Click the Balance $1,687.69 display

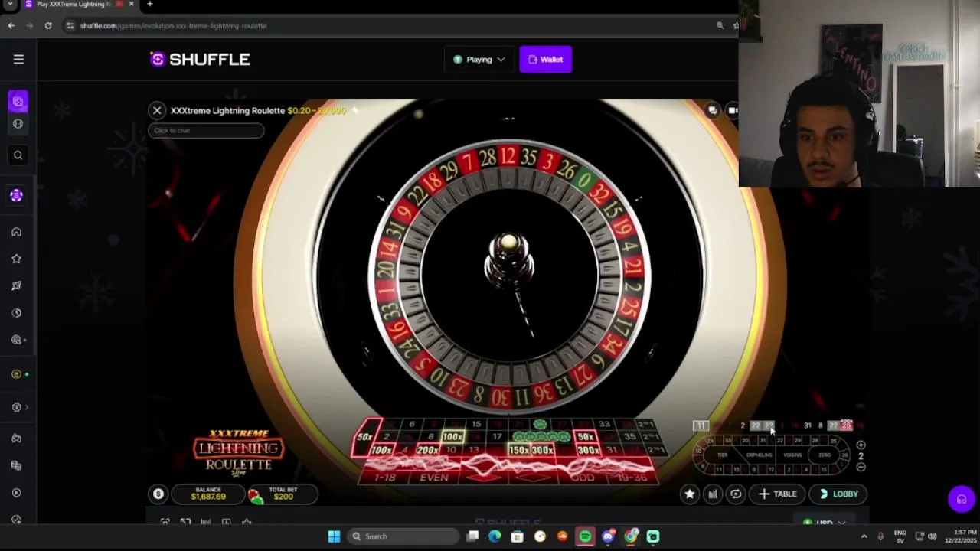[208, 494]
